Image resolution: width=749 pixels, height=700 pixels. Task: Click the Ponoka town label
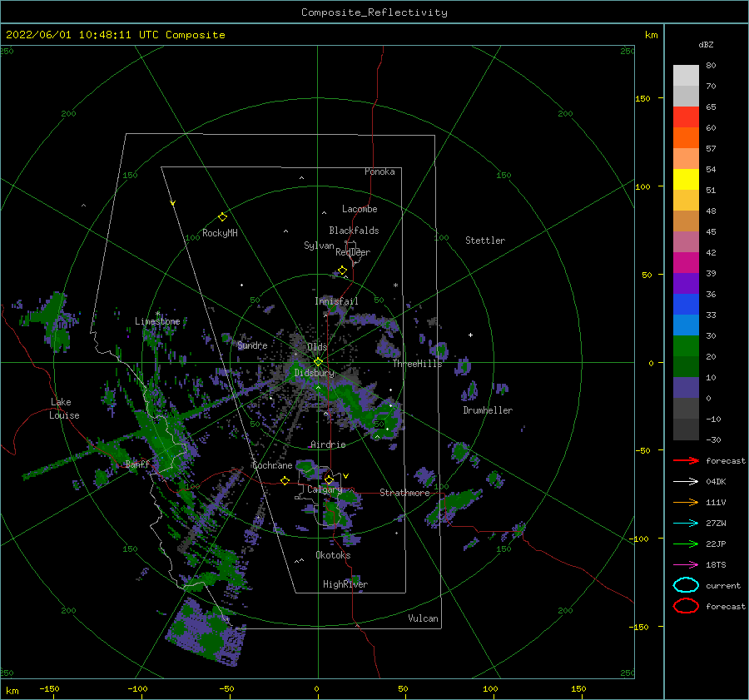tap(379, 171)
